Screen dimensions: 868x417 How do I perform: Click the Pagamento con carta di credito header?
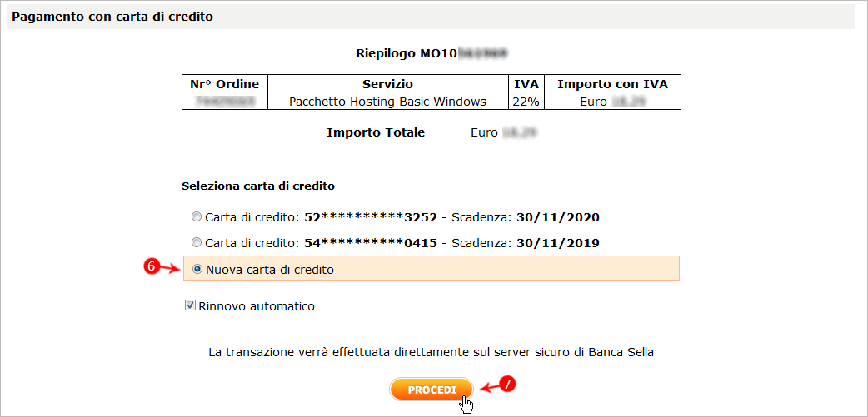(x=112, y=17)
